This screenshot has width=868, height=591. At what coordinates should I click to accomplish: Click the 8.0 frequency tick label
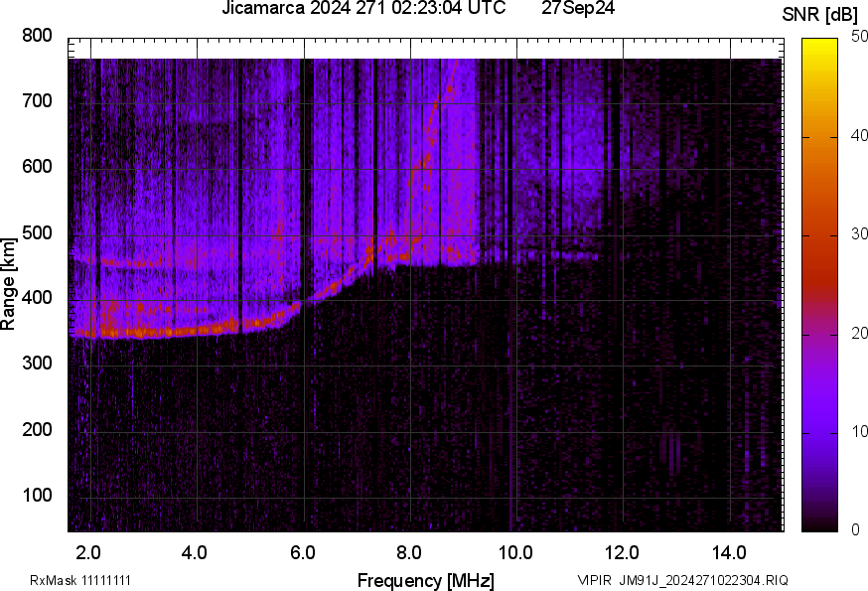coord(409,551)
